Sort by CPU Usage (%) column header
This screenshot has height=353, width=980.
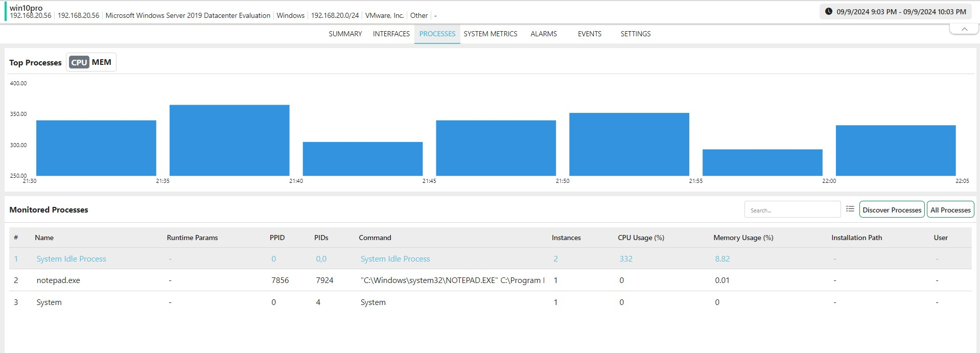pos(641,238)
